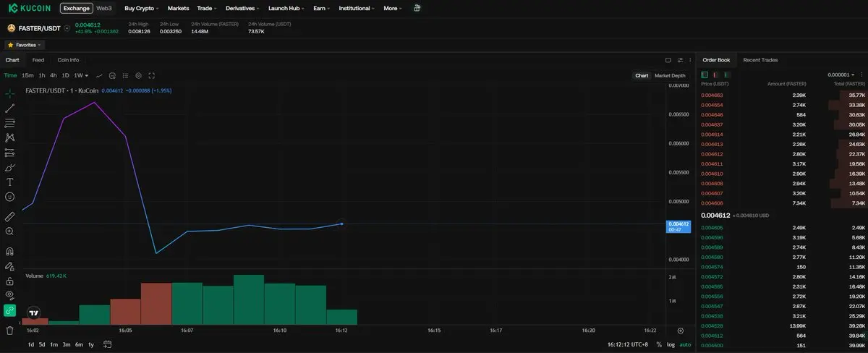Select the ruler measure tool
The image size is (868, 353).
[x=10, y=216]
